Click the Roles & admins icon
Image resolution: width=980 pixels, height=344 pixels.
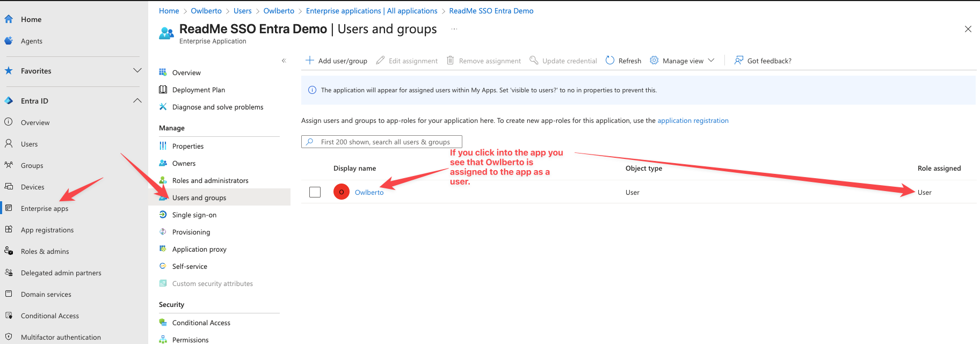(9, 251)
